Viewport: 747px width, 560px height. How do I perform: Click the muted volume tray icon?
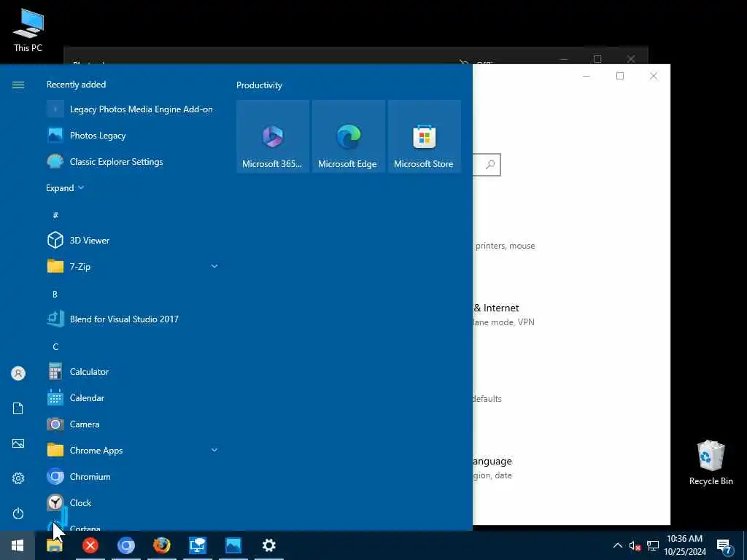[x=635, y=546]
